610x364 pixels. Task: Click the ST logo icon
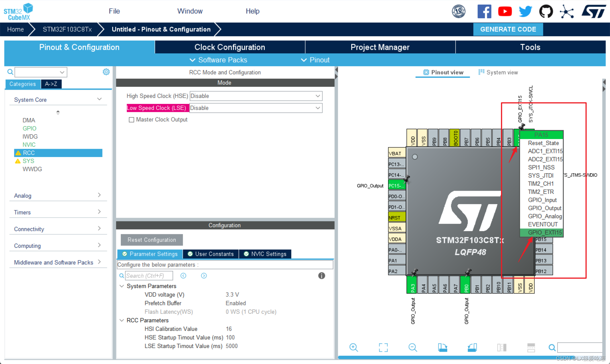(x=594, y=11)
